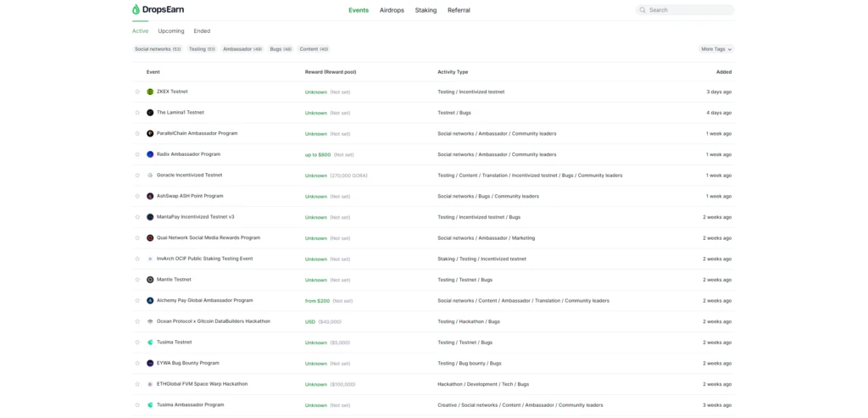This screenshot has width=868, height=418.
Task: Click the Radix Ambassador Program icon
Action: [150, 154]
